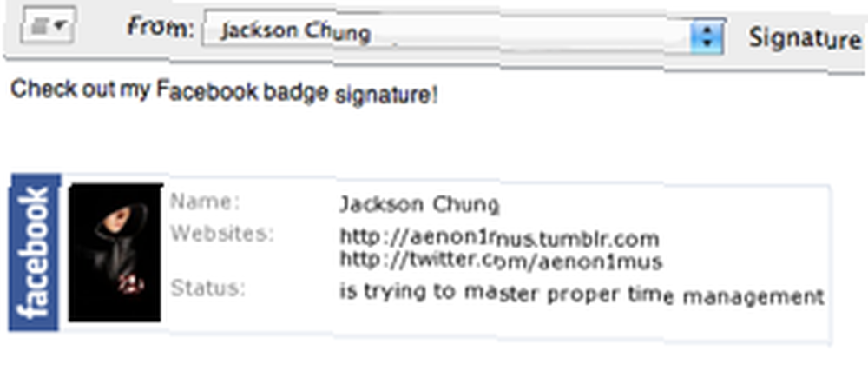Click the lower arrow of From popup control

707,43
